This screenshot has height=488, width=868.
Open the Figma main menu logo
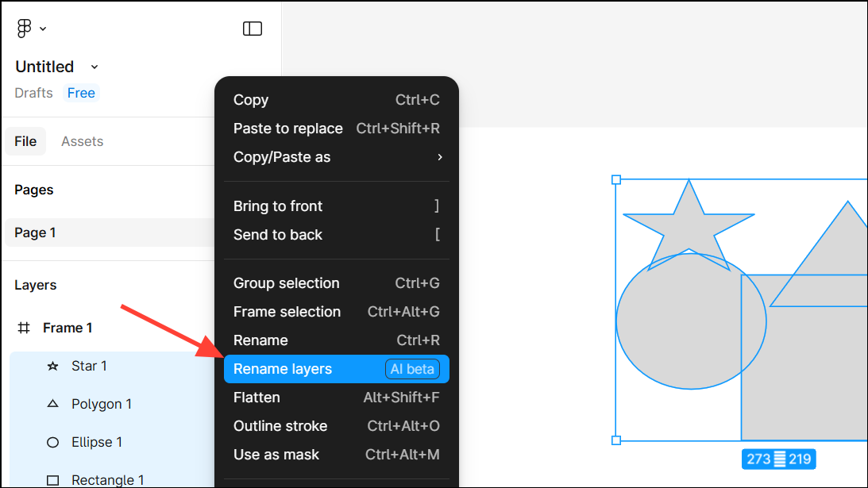(x=25, y=29)
